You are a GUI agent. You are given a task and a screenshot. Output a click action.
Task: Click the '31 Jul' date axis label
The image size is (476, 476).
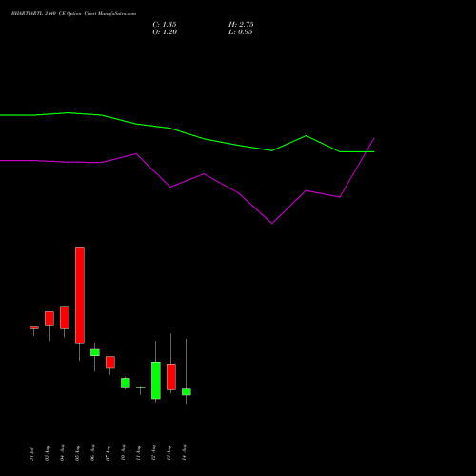(31, 454)
